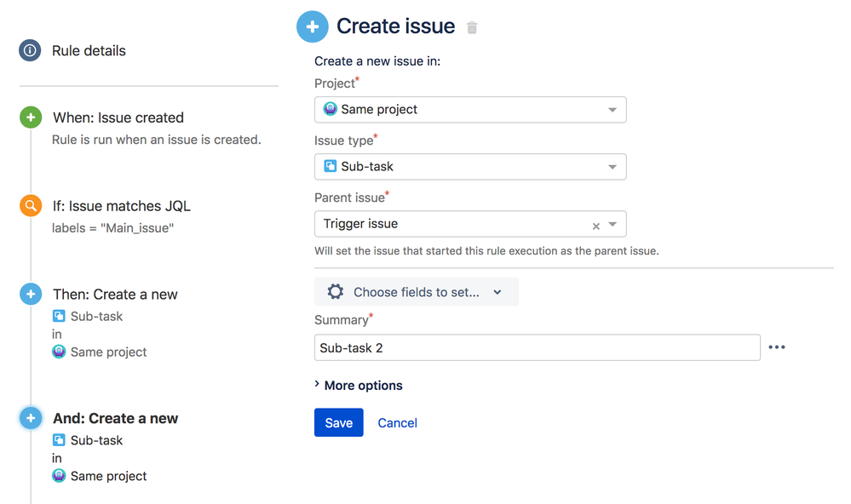Click the Cancel link

pos(397,422)
